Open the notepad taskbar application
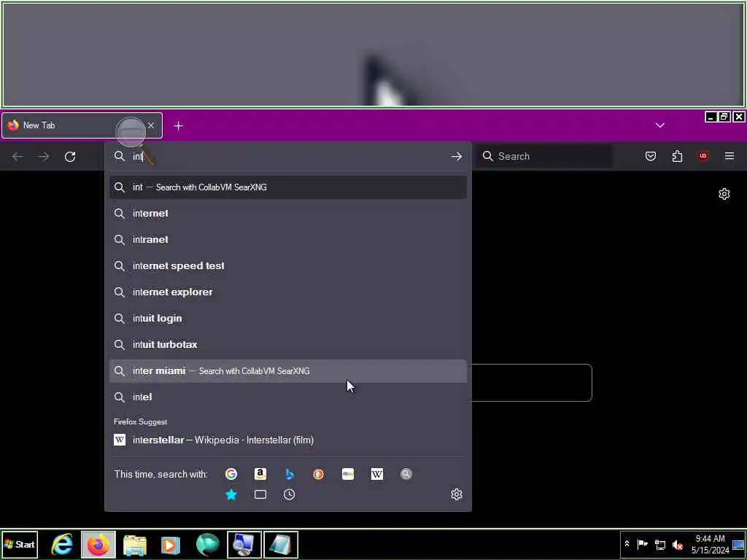This screenshot has height=560, width=747. [x=281, y=544]
